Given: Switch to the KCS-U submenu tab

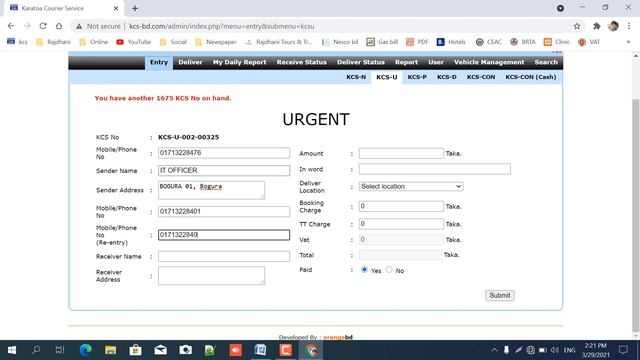Looking at the screenshot, I should [x=387, y=77].
